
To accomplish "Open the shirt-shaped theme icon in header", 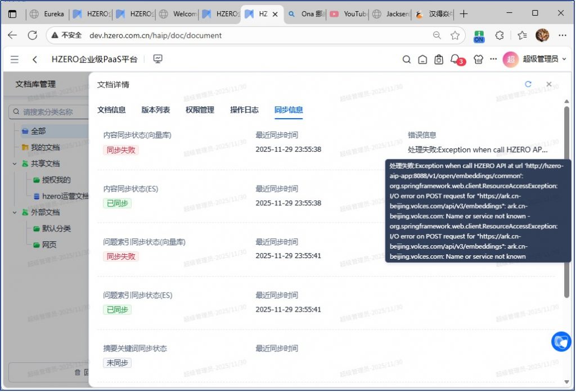I will (x=478, y=60).
